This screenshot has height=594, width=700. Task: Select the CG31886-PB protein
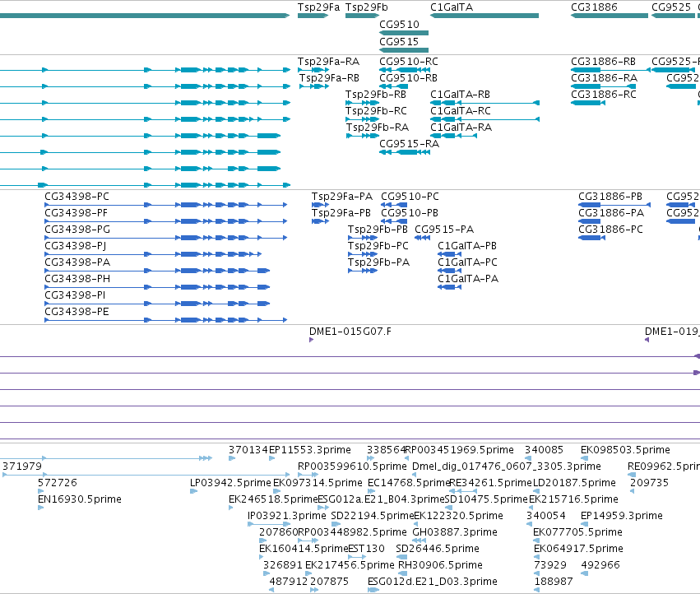click(614, 205)
